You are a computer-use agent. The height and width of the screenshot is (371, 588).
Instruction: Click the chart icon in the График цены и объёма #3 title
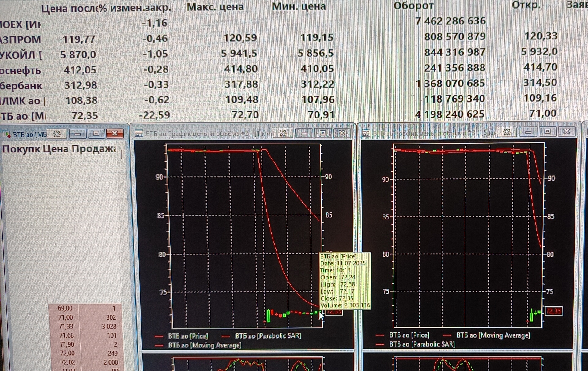(366, 133)
